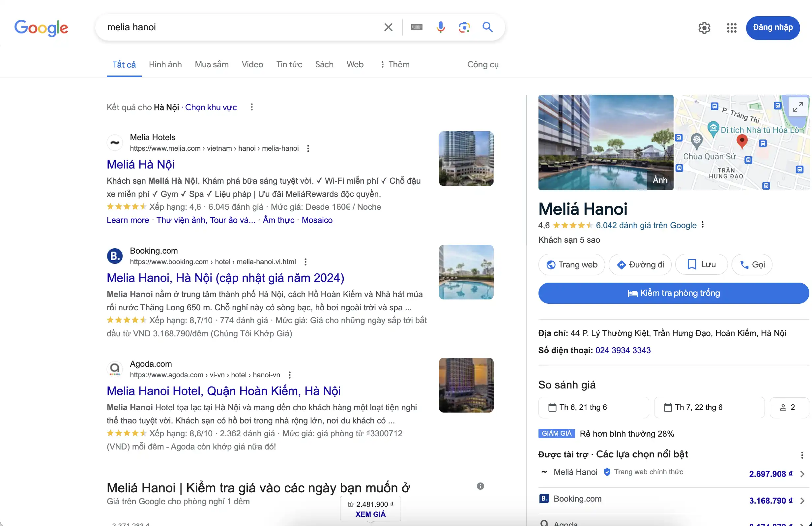
Task: Start voice search with the microphone
Action: [441, 27]
